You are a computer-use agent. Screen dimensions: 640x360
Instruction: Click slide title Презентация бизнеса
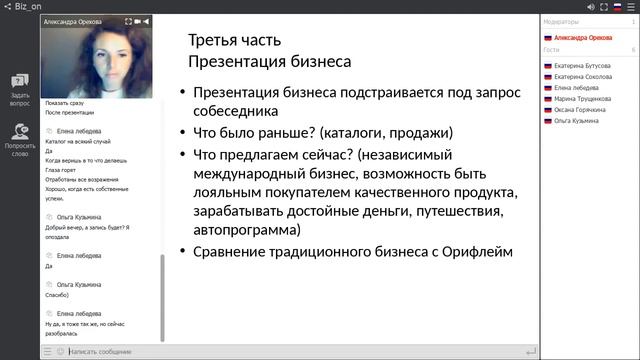[269, 62]
